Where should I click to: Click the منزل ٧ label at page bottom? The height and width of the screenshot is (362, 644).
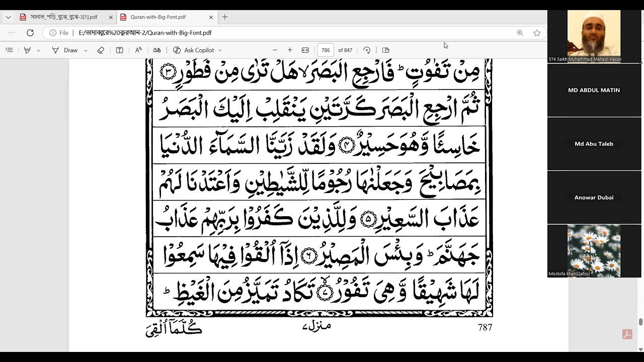pos(317,327)
